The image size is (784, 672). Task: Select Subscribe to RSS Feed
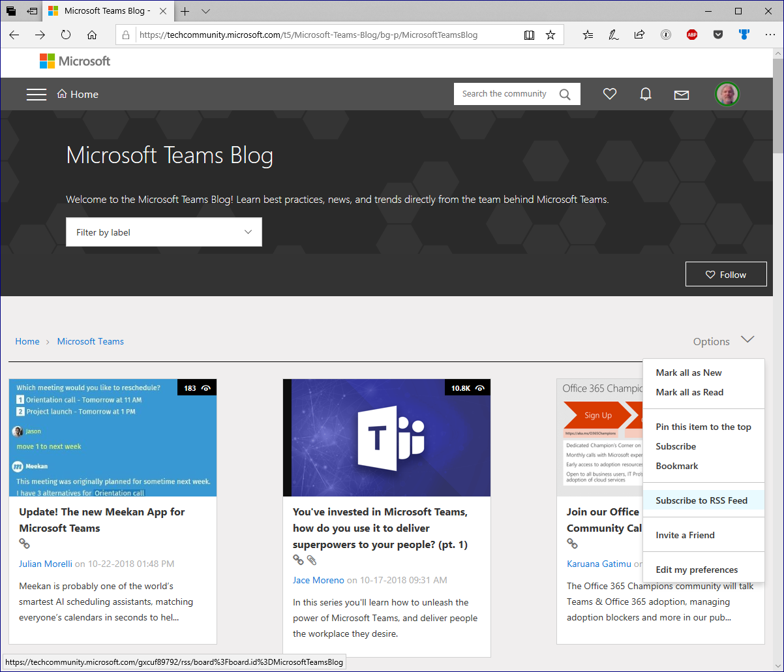[x=701, y=500]
